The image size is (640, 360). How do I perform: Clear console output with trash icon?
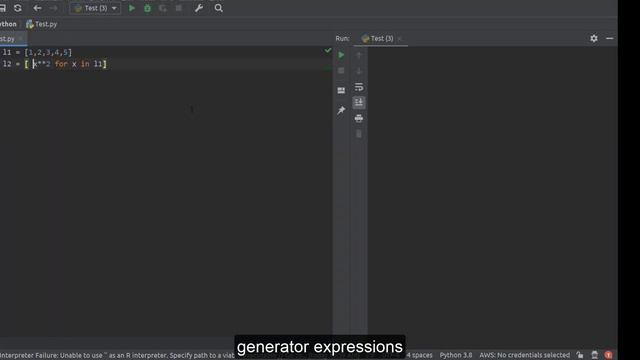[x=359, y=134]
